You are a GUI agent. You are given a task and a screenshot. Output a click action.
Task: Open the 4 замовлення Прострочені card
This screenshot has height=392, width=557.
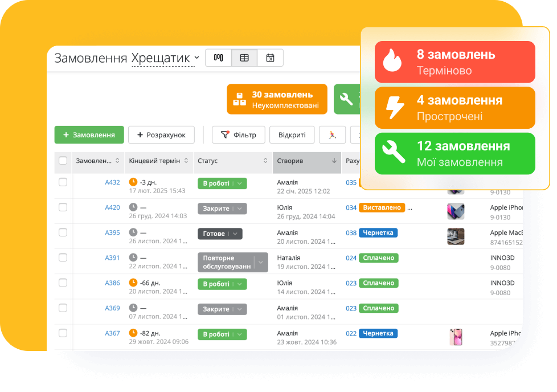(x=454, y=108)
